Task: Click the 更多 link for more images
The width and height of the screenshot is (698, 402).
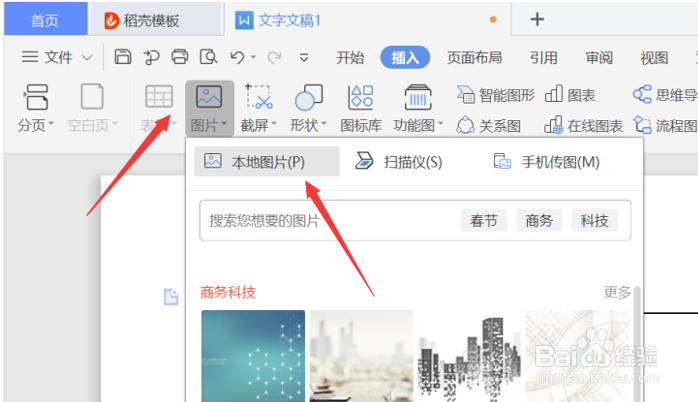Action: coord(617,292)
